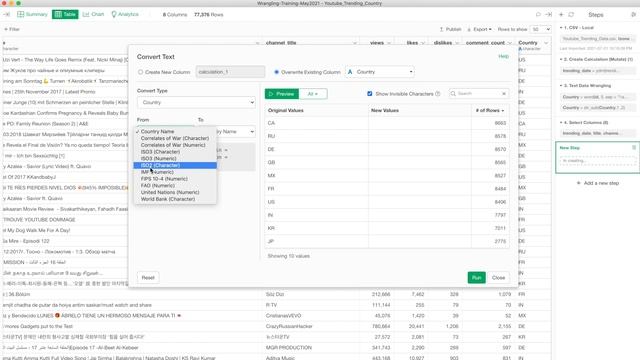Switch to the Summary tab
Screen dimensions: 640x360
pyautogui.click(x=32, y=14)
